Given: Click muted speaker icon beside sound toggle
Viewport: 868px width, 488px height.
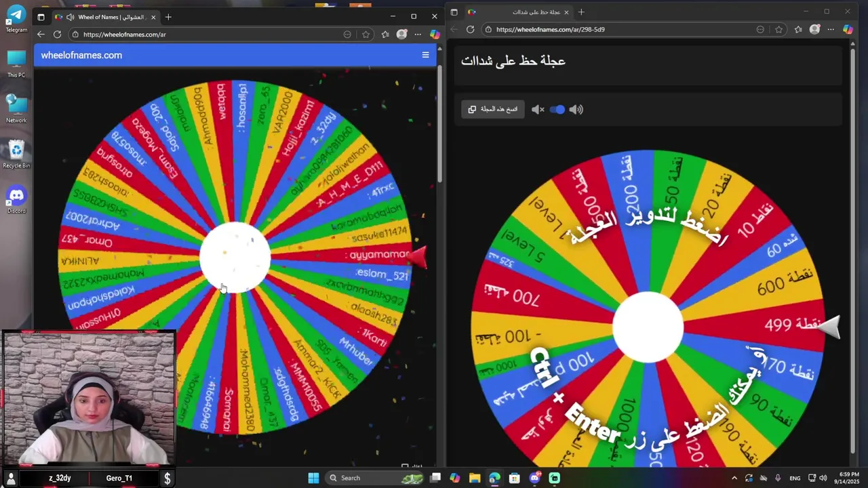Looking at the screenshot, I should [538, 109].
